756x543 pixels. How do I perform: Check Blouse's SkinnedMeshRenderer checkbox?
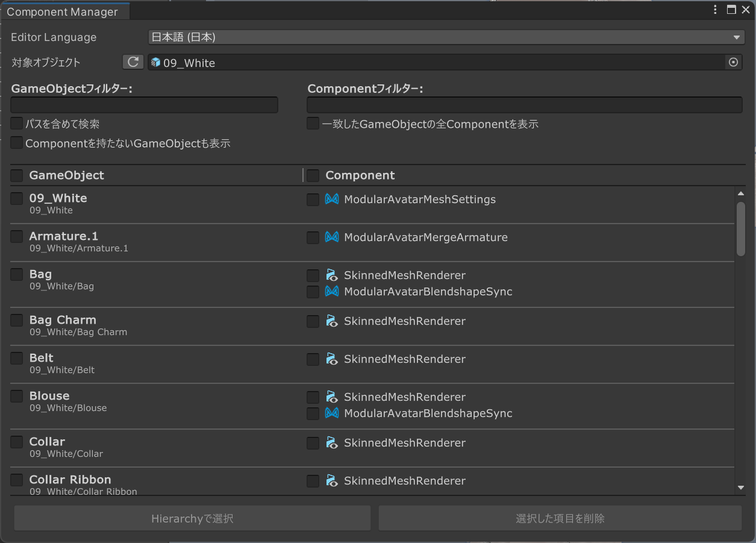point(313,397)
